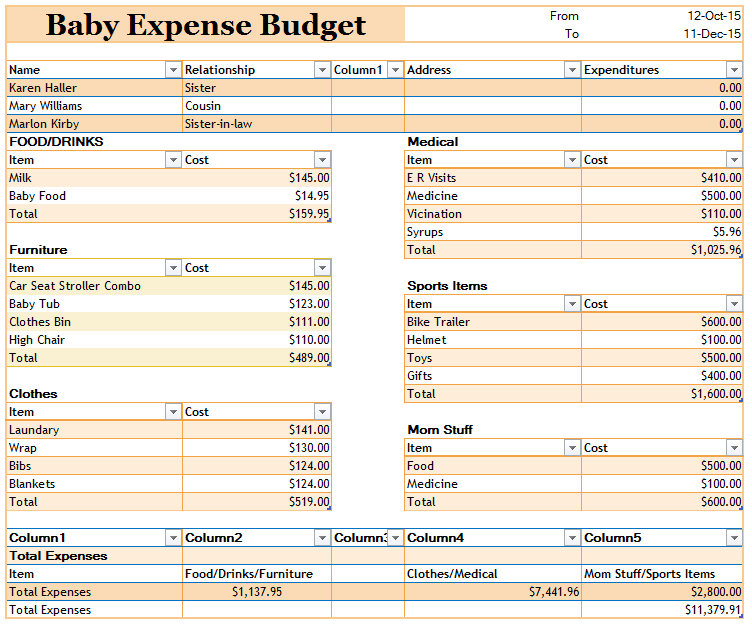Select Clothes total $519.00
The width and height of the screenshot is (752, 626).
tap(257, 502)
